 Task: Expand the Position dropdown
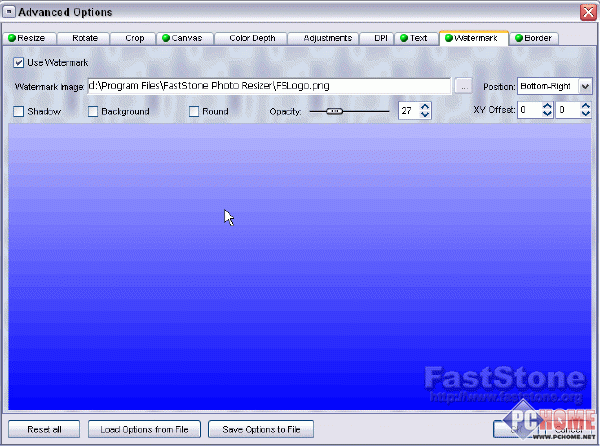[x=585, y=86]
